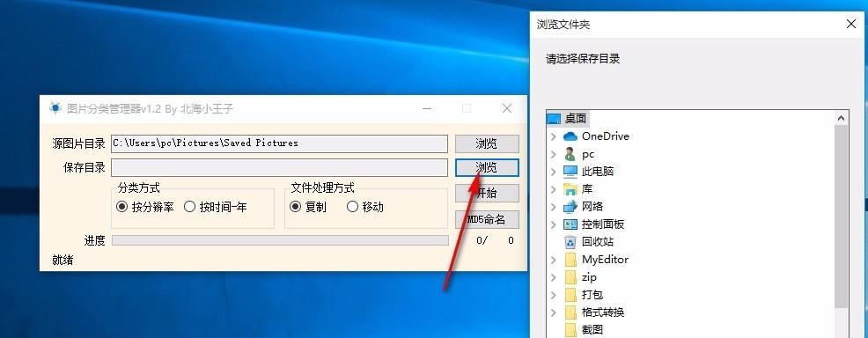This screenshot has height=338, width=868.
Task: Click the 此电脑 label in tree
Action: pyautogui.click(x=598, y=172)
